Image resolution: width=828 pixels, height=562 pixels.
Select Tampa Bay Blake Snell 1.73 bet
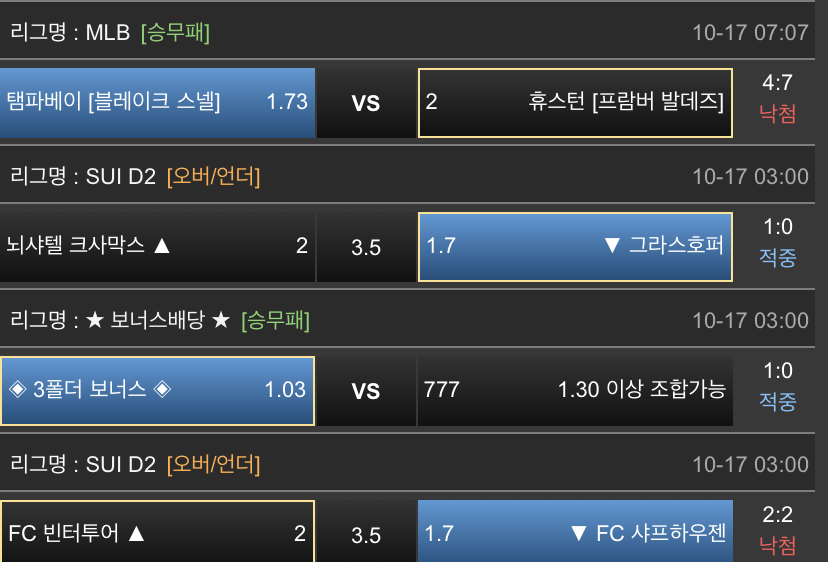[158, 102]
